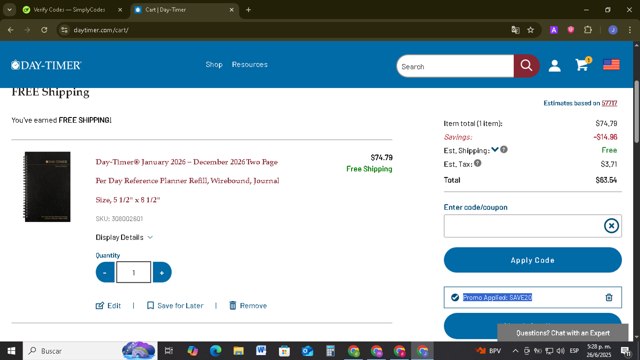Viewport: 640px width, 360px height.
Task: Open Calculator from taskbar
Action: [331, 351]
